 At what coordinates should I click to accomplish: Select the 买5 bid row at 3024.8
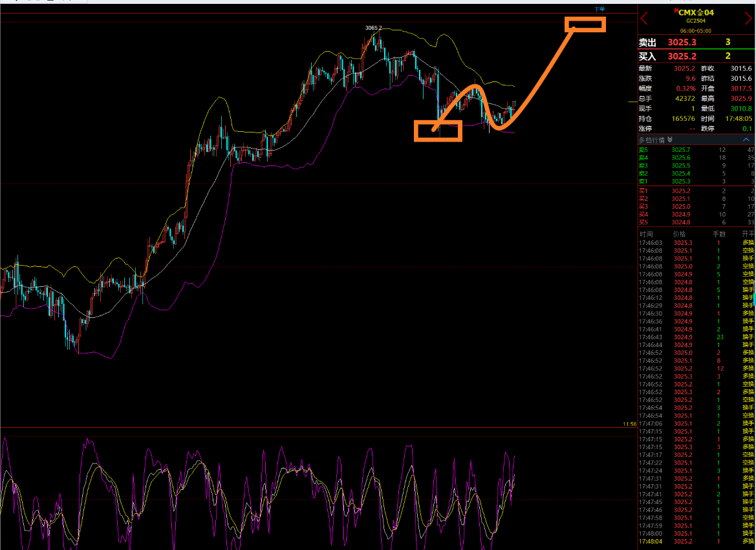(697, 222)
